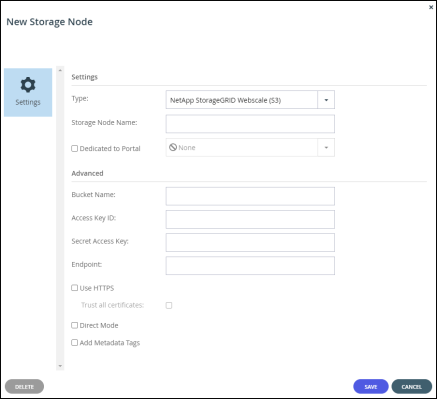The width and height of the screenshot is (437, 399).
Task: Open the Settings side tab
Action: [28, 92]
